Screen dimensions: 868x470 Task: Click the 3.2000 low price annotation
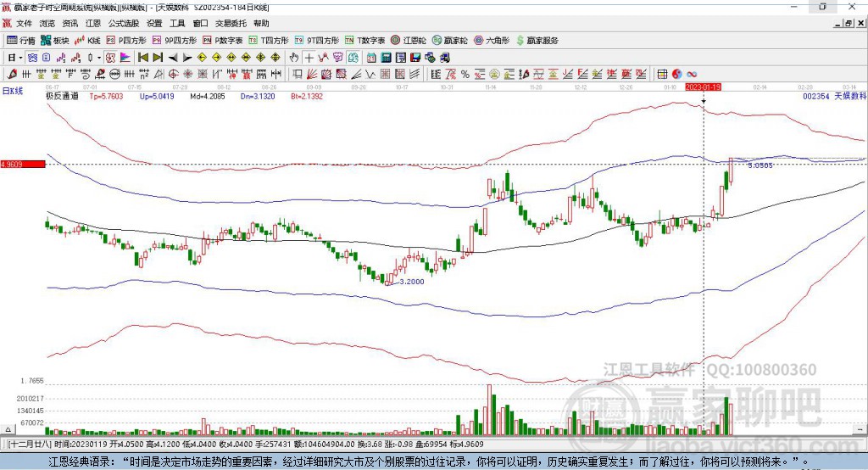[412, 282]
